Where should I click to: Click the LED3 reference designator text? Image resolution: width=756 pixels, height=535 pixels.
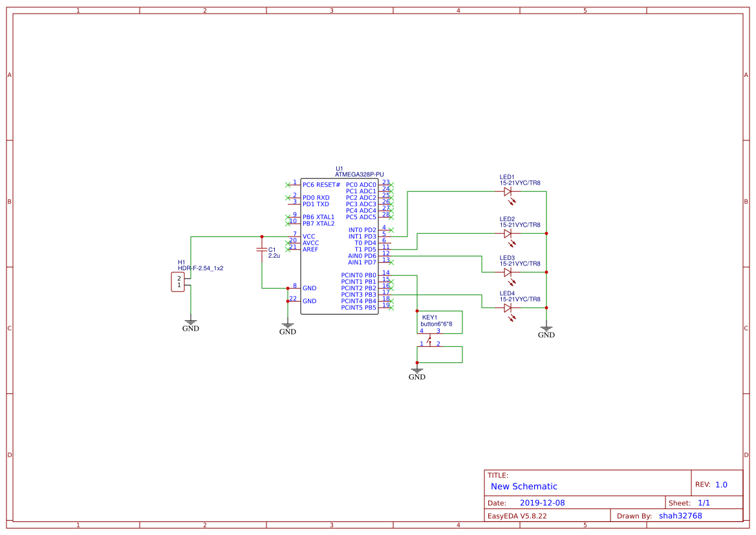click(508, 257)
